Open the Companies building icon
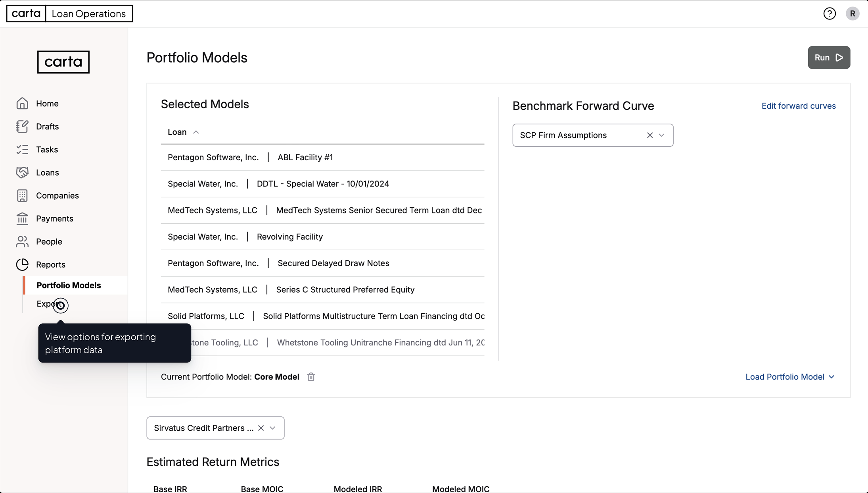 tap(23, 195)
